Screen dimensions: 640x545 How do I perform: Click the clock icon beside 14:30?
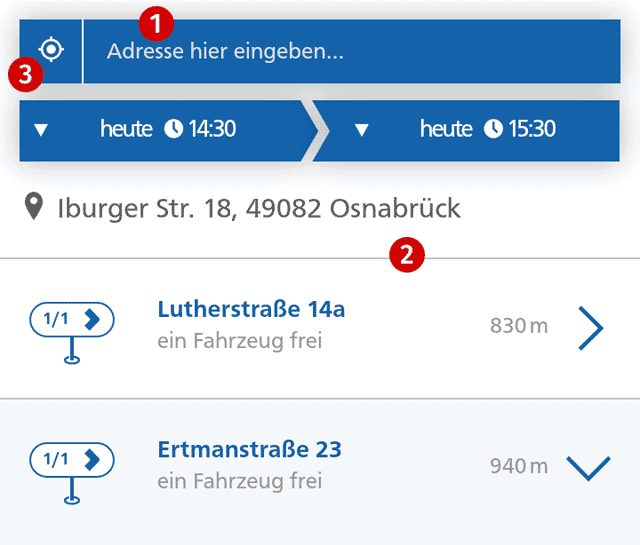click(174, 129)
